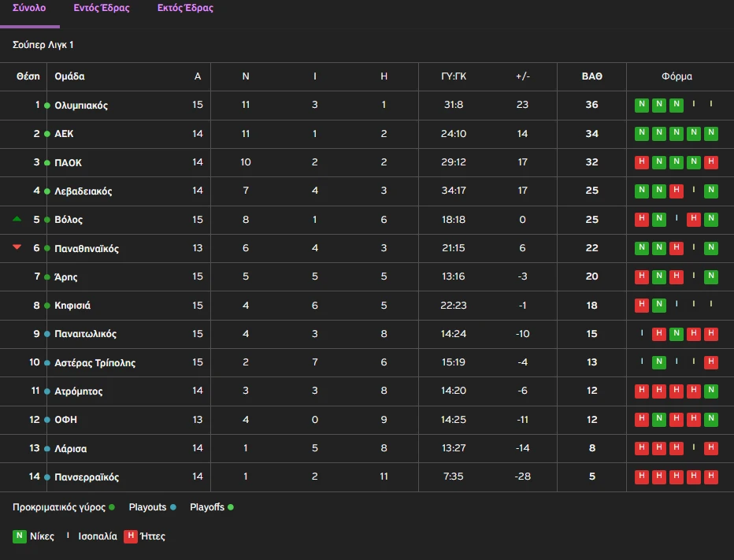Open the Αστέρας Τρίπολης team page
This screenshot has width=734, height=560.
coord(95,363)
